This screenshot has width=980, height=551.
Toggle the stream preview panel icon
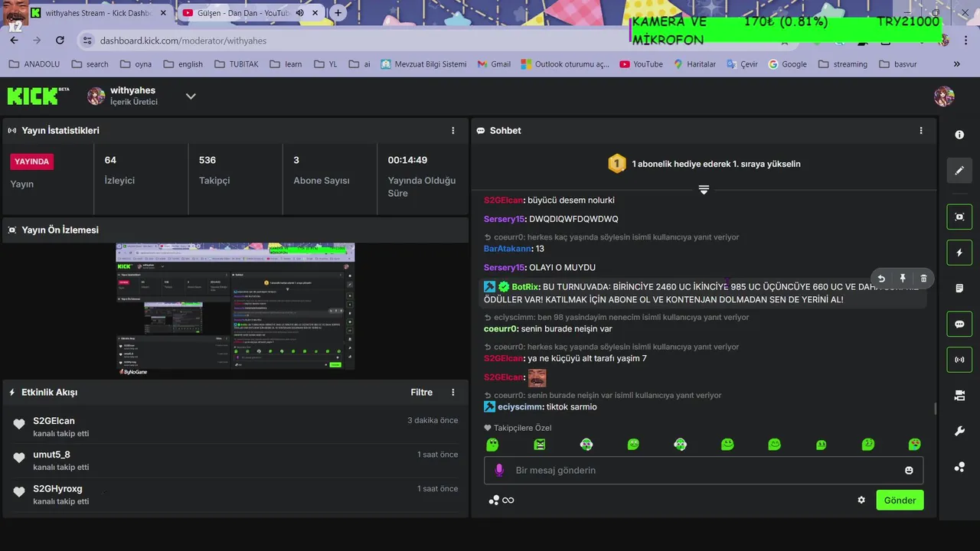959,217
